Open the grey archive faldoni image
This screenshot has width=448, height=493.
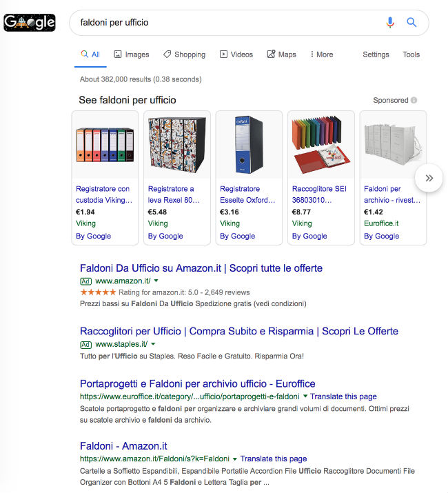393,145
